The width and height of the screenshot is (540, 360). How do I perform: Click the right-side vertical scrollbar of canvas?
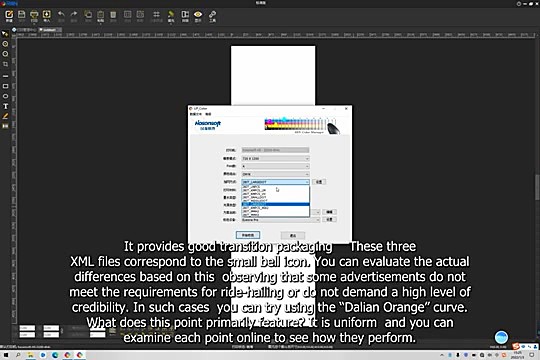click(537, 188)
